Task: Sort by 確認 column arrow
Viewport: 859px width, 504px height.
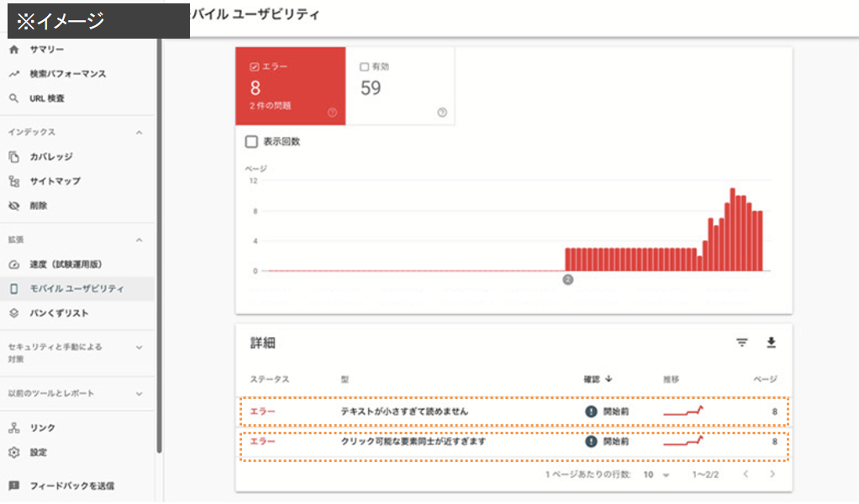Action: coord(609,379)
